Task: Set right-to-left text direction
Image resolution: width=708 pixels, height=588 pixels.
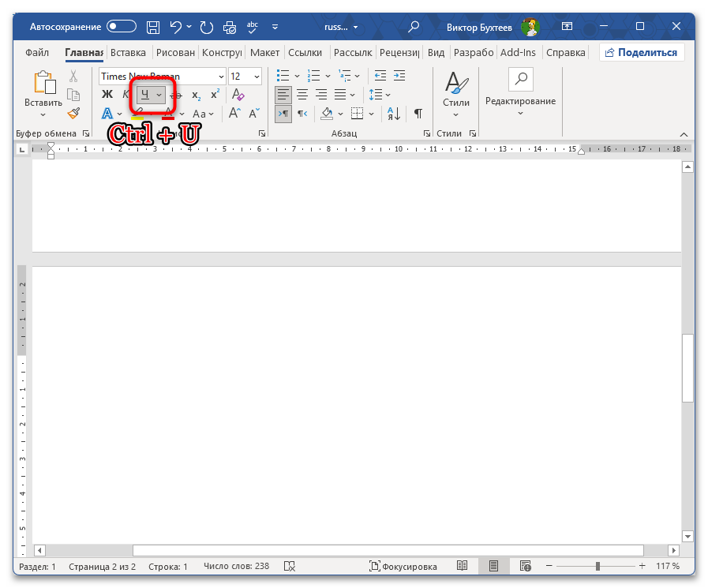Action: (x=302, y=114)
